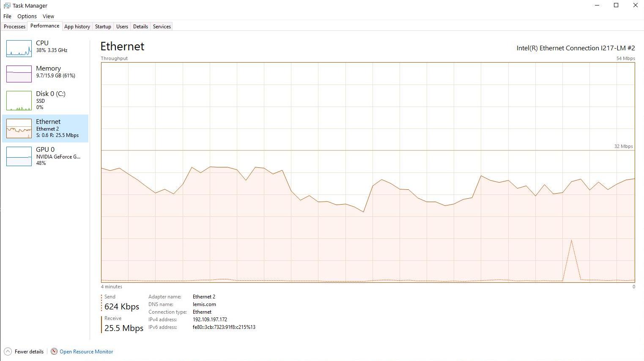Switch to the App history tab
The height and width of the screenshot is (361, 644).
tap(77, 26)
